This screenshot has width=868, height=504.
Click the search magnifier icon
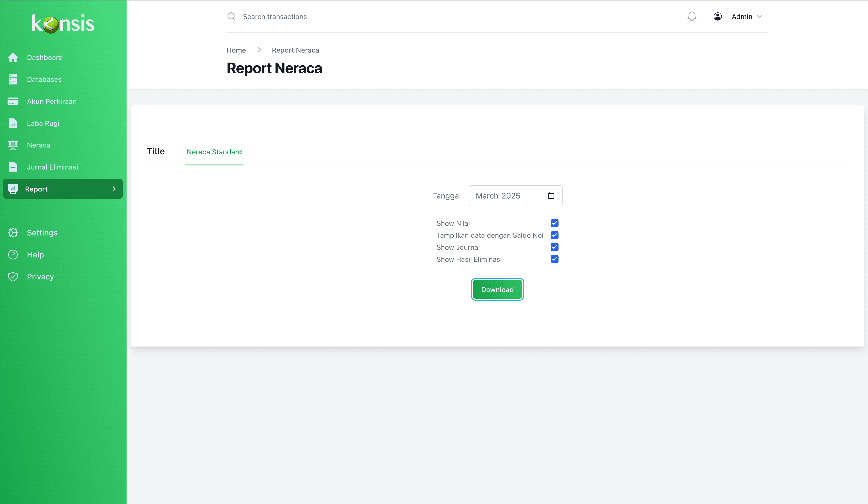(231, 16)
